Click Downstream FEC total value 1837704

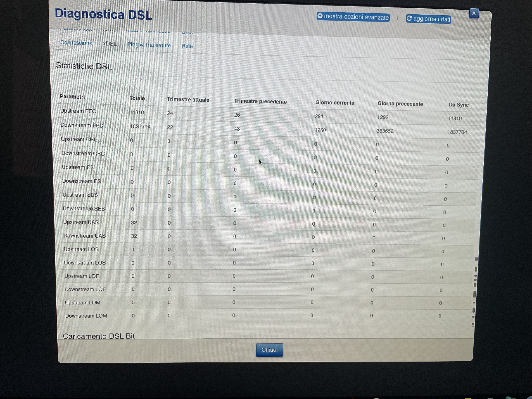point(140,127)
